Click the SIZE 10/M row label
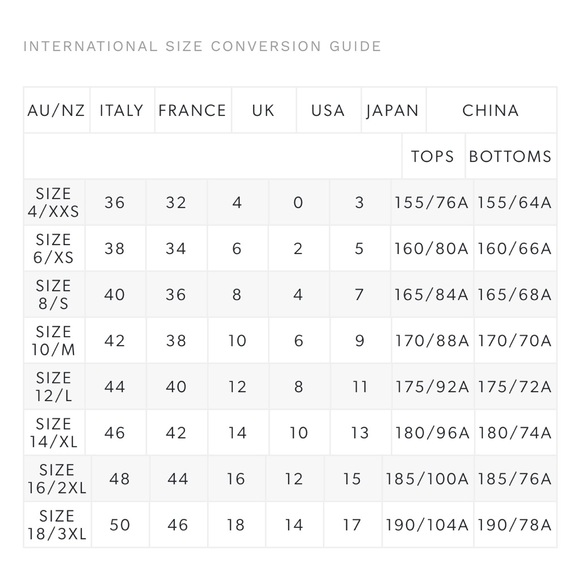The image size is (580, 580). tap(54, 340)
